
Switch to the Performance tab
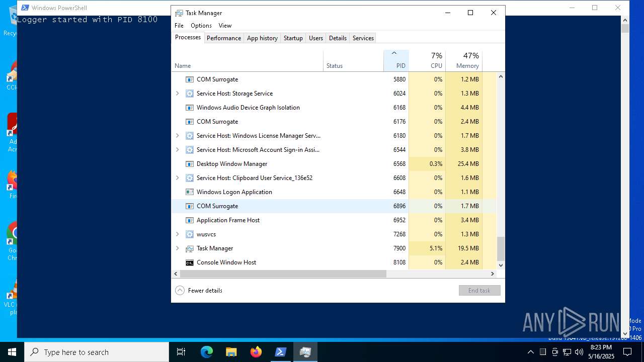(224, 38)
